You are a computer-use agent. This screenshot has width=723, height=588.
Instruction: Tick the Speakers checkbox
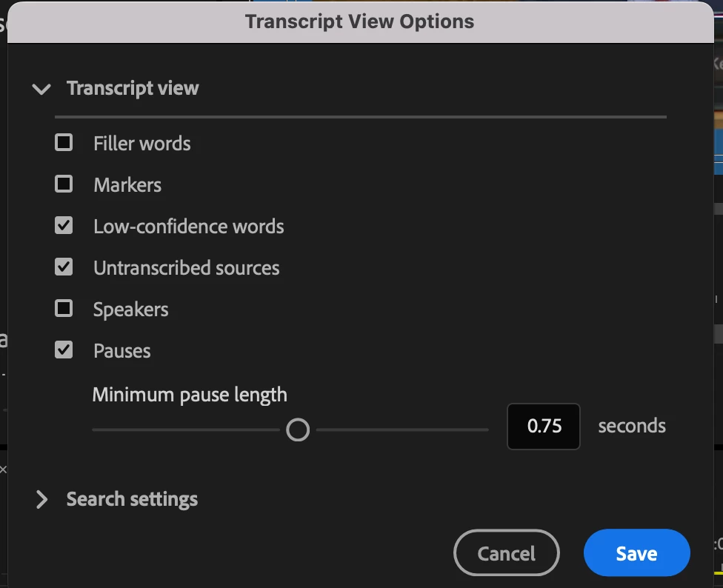(x=64, y=308)
